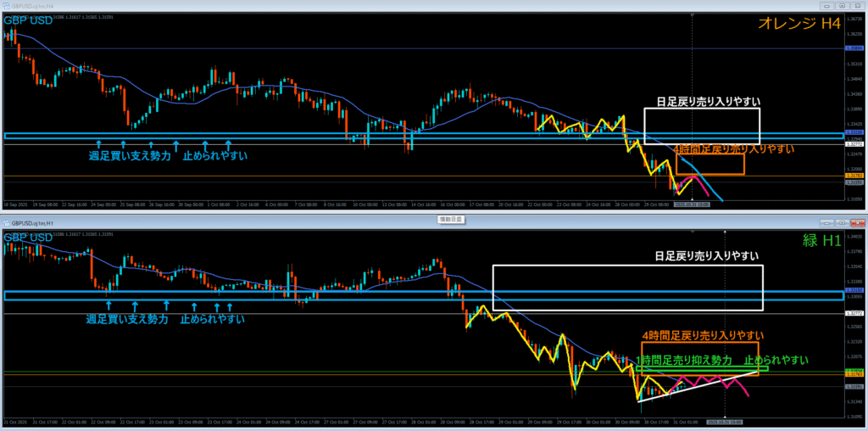The image size is (868, 431).
Task: Click the GBPUSD H4 window title icon
Action: [7, 6]
